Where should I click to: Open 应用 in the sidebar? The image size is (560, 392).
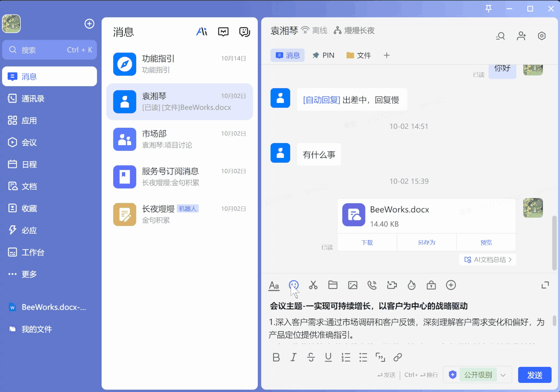pos(50,120)
